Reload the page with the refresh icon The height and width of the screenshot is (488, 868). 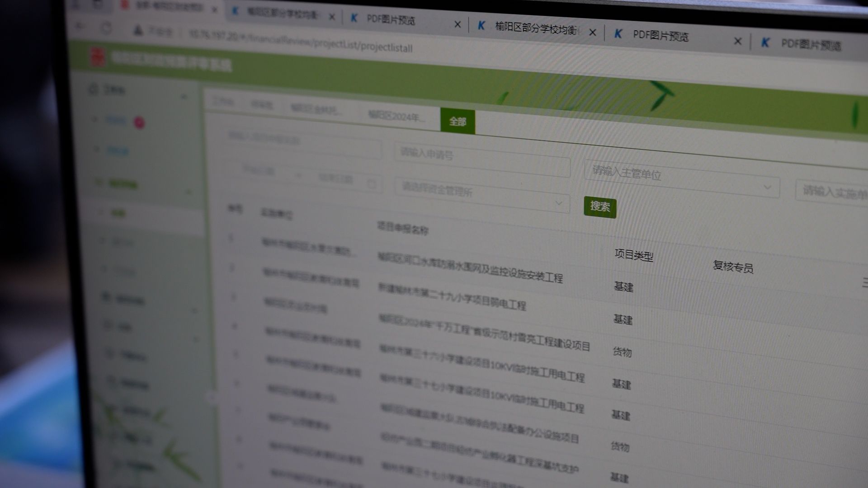tap(106, 28)
